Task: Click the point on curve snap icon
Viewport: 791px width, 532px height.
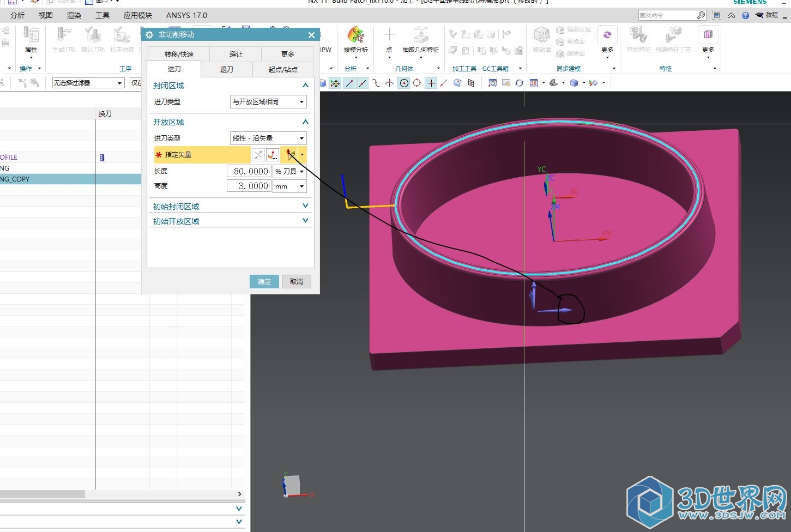Action: click(x=444, y=83)
